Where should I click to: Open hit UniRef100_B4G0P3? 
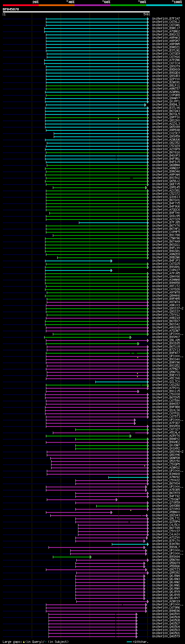pos(166,156)
